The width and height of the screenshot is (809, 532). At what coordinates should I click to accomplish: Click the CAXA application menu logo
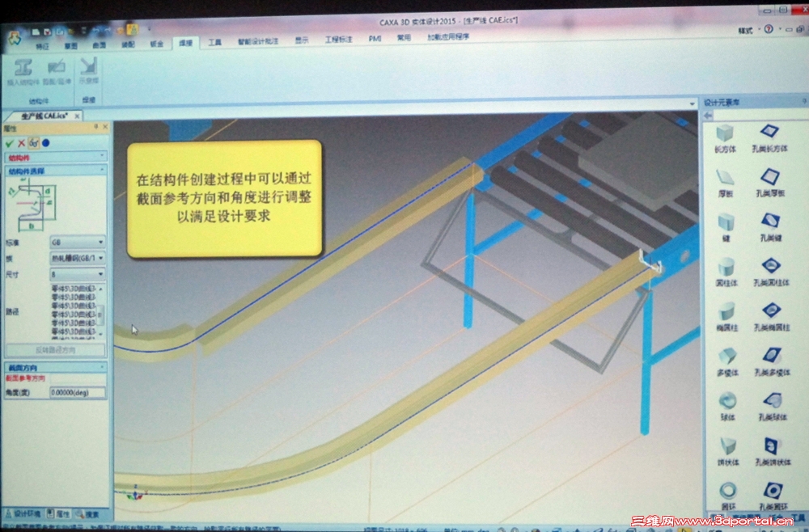[14, 37]
